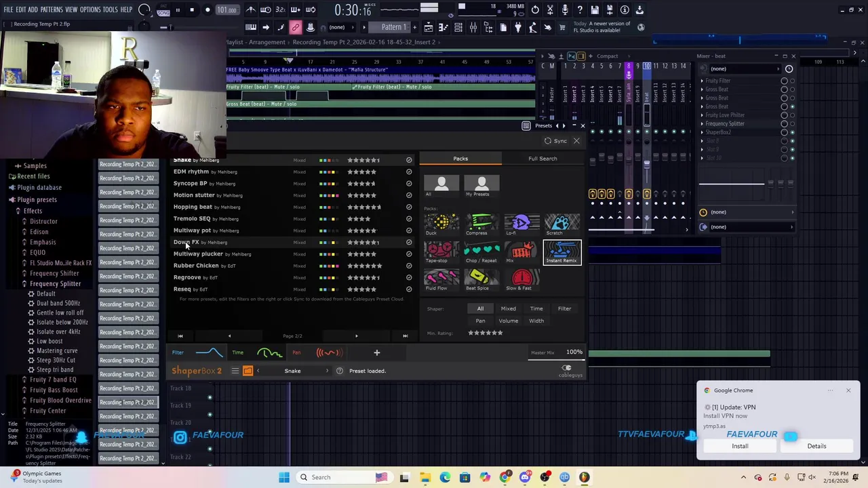This screenshot has height=488, width=868.
Task: Click Install on the Chrome VPN notification
Action: click(740, 446)
